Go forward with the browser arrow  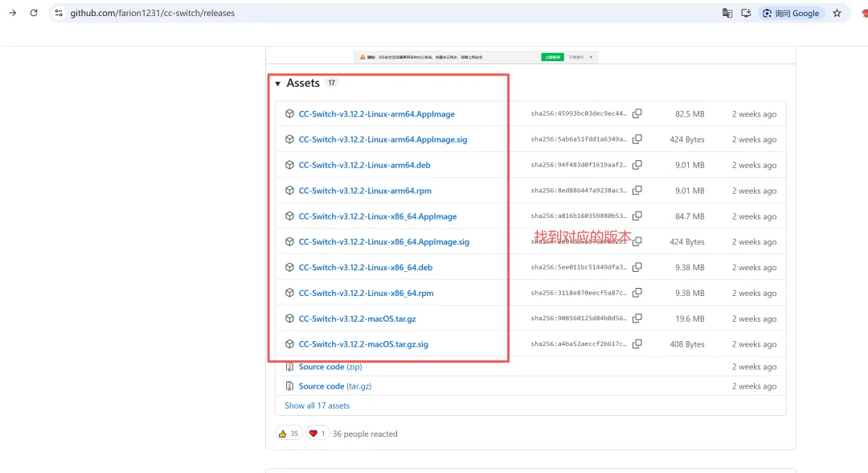point(13,13)
